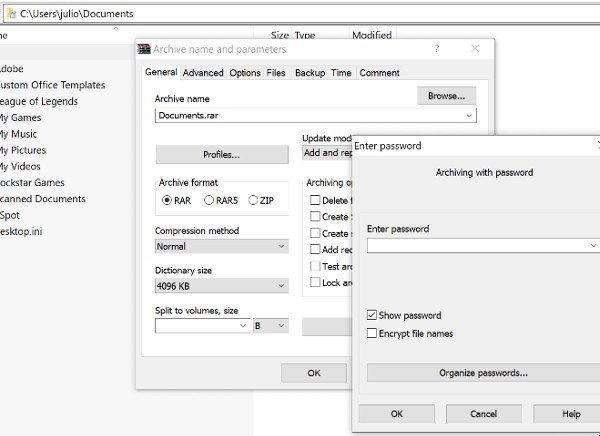
Task: Click the help question mark in title bar
Action: click(436, 49)
